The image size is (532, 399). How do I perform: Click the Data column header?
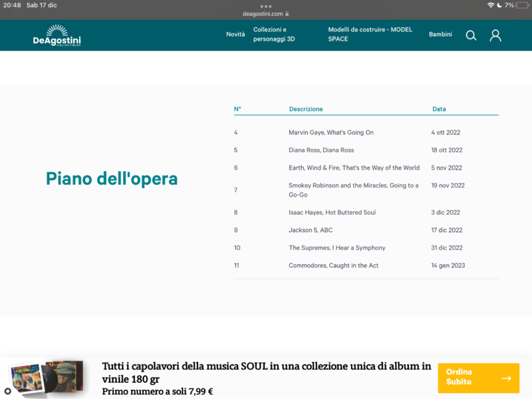(x=439, y=109)
